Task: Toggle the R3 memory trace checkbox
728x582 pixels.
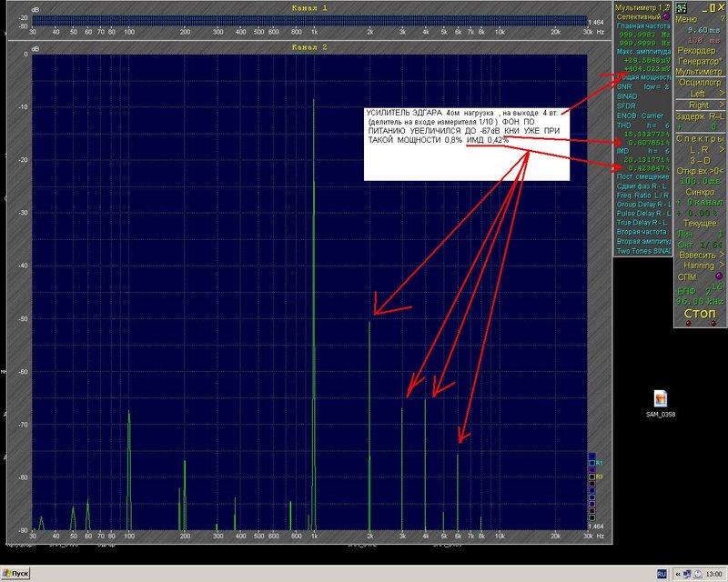Action: coord(592,477)
